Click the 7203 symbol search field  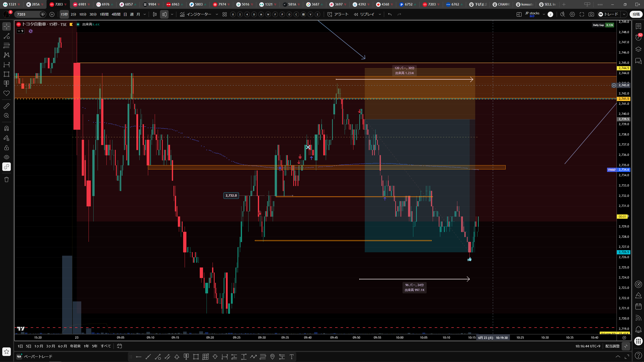point(28,14)
